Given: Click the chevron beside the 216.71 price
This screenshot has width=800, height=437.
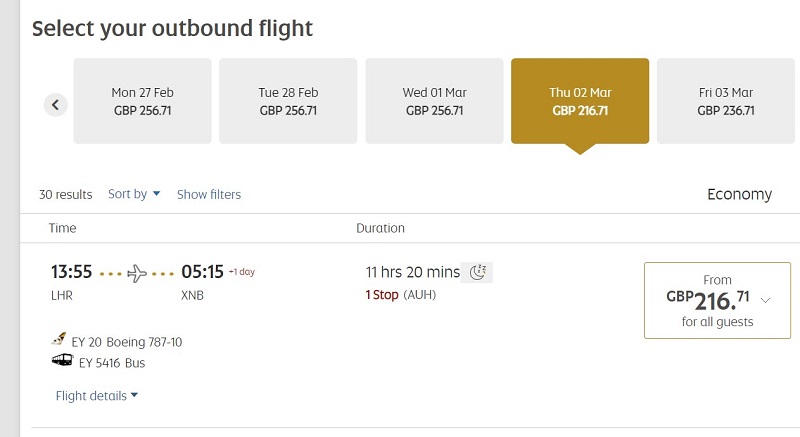Looking at the screenshot, I should tap(765, 300).
